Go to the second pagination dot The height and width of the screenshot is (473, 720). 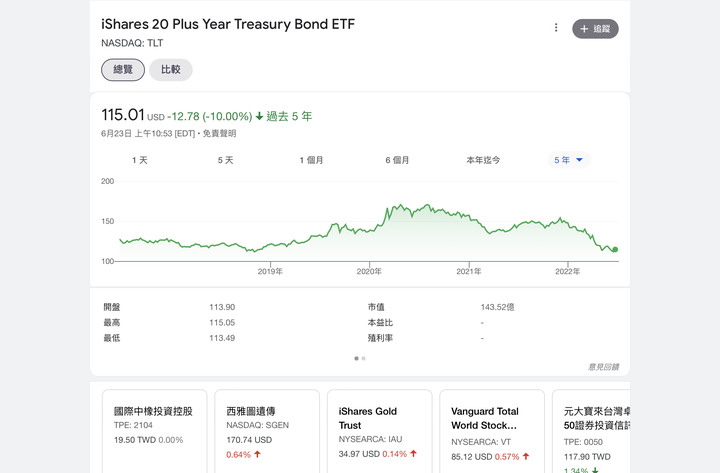364,358
